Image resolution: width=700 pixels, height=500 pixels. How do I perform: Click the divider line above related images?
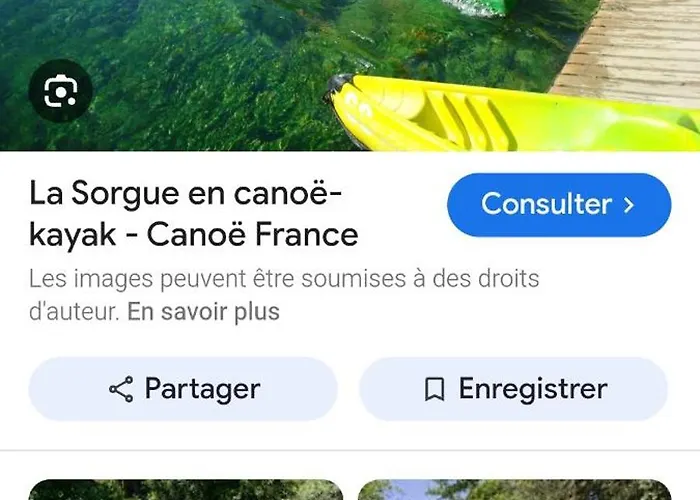[x=350, y=450]
